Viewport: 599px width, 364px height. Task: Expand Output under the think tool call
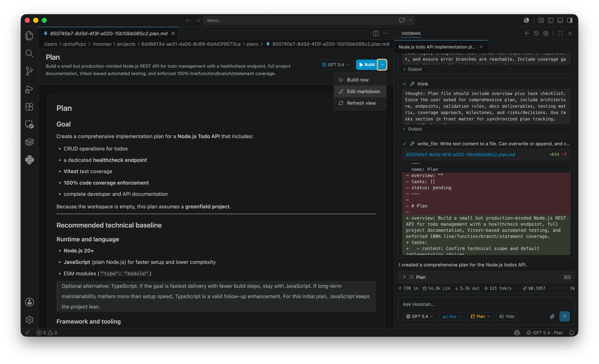[x=413, y=129]
